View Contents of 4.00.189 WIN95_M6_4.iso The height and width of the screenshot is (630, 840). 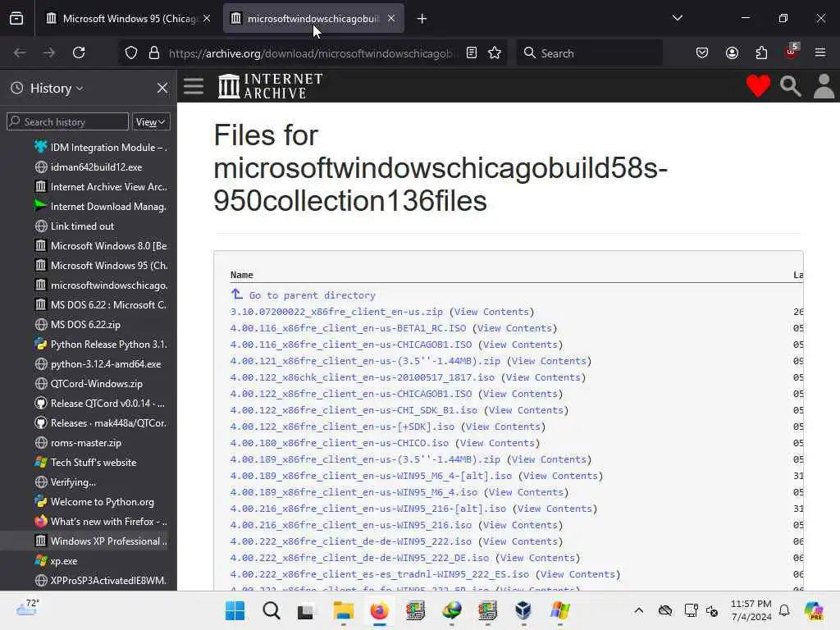[x=526, y=492]
